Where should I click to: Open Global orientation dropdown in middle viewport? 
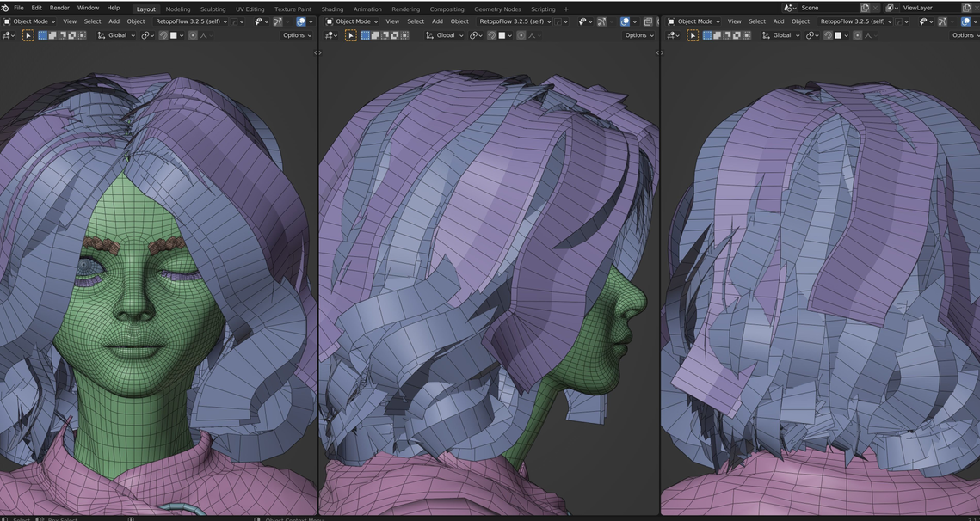[444, 35]
